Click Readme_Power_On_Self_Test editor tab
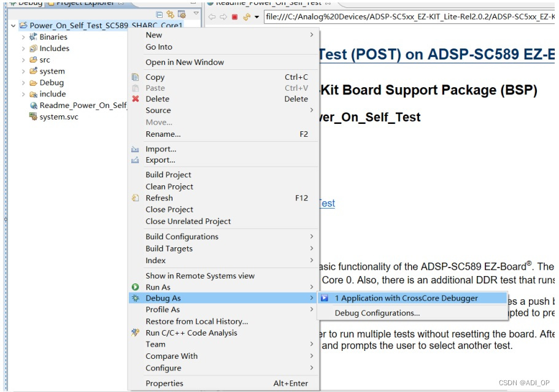This screenshot has height=392, width=559. [269, 3]
